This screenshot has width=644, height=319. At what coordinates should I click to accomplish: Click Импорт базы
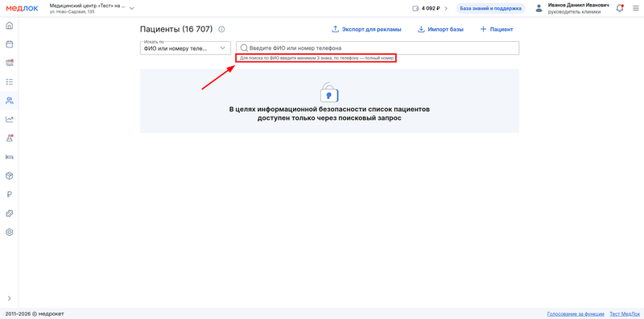click(x=440, y=29)
